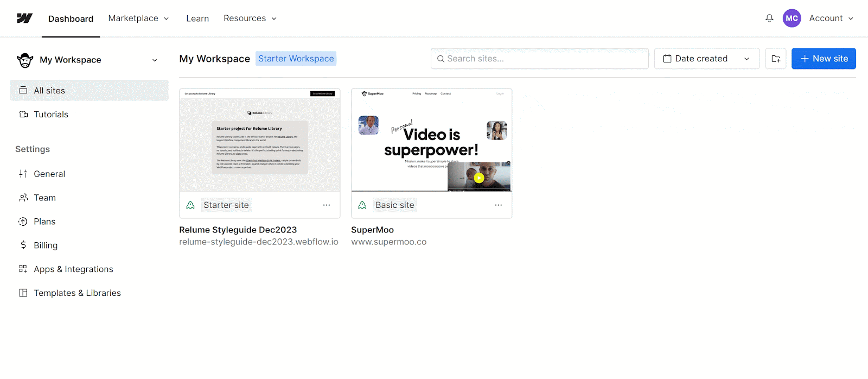Screen dimensions: 868x379
Task: Open www.supermoo.co link
Action: (x=389, y=242)
